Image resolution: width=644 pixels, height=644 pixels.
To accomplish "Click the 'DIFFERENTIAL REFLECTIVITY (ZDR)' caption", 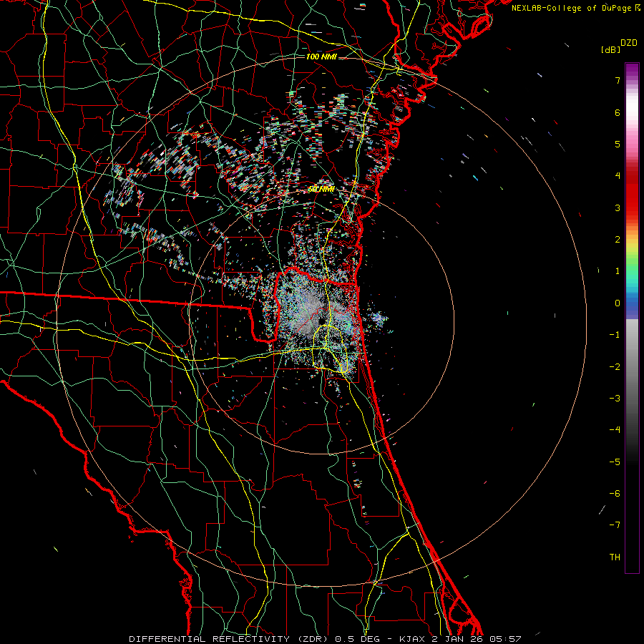I will (x=230, y=639).
